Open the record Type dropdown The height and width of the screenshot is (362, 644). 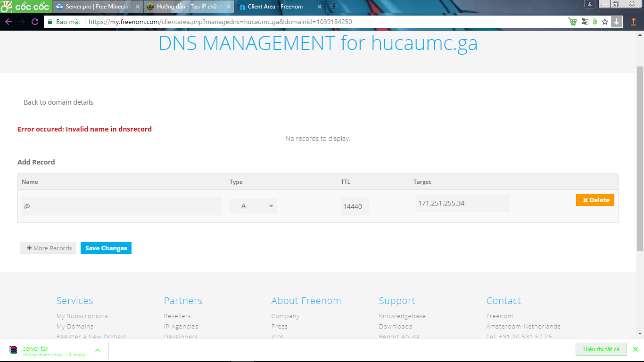tap(253, 206)
